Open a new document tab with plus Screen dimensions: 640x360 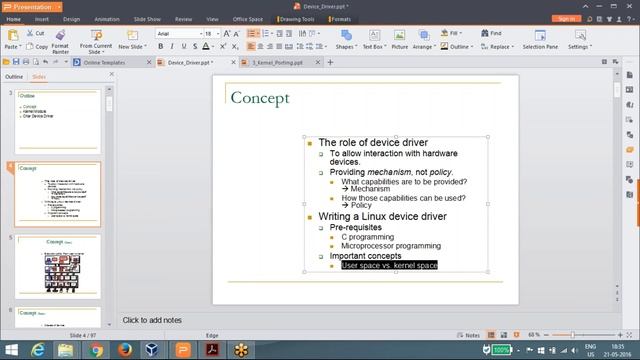click(330, 62)
